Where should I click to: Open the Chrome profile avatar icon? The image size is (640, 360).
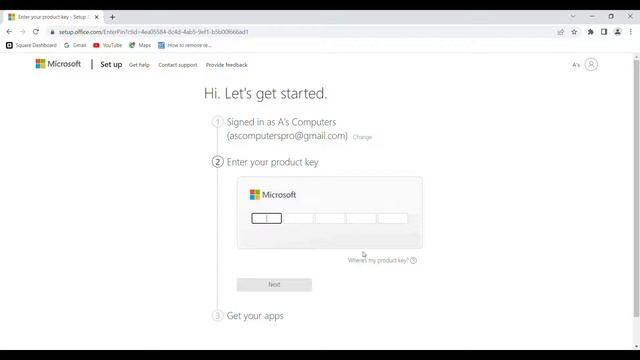[618, 32]
